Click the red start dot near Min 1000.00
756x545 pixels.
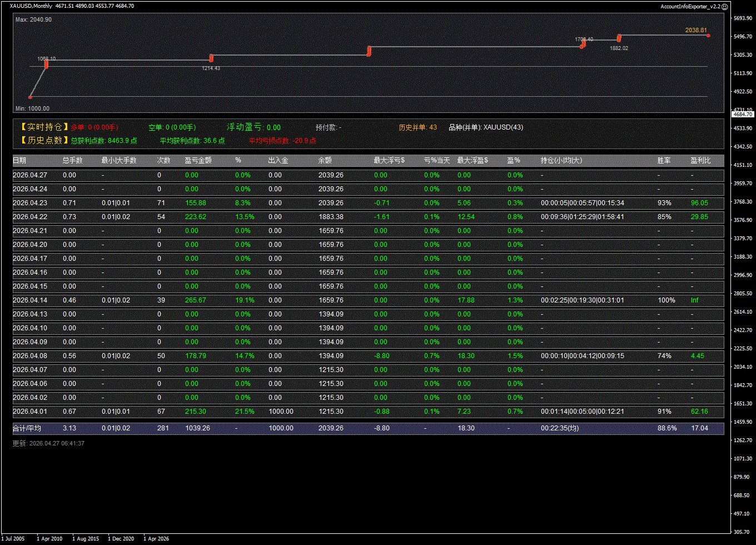(x=30, y=97)
